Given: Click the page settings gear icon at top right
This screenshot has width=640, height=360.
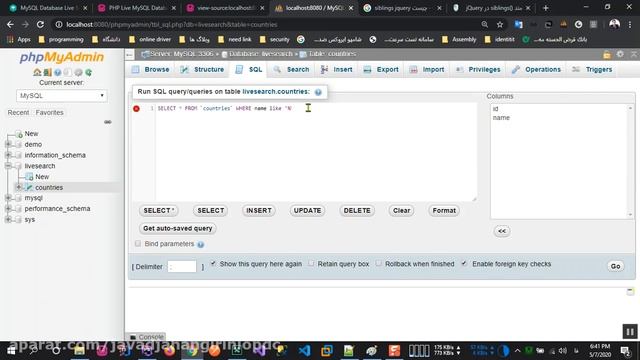Looking at the screenshot, I should tap(620, 54).
